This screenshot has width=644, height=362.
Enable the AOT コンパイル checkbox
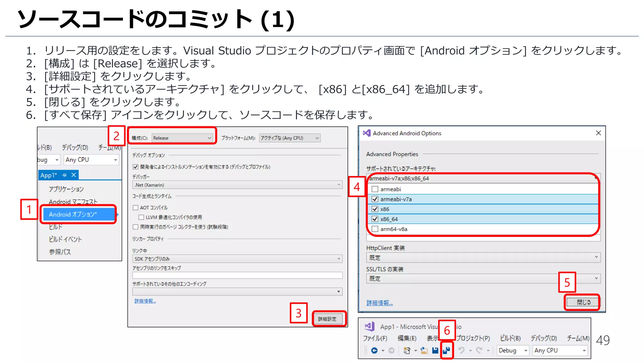[136, 207]
